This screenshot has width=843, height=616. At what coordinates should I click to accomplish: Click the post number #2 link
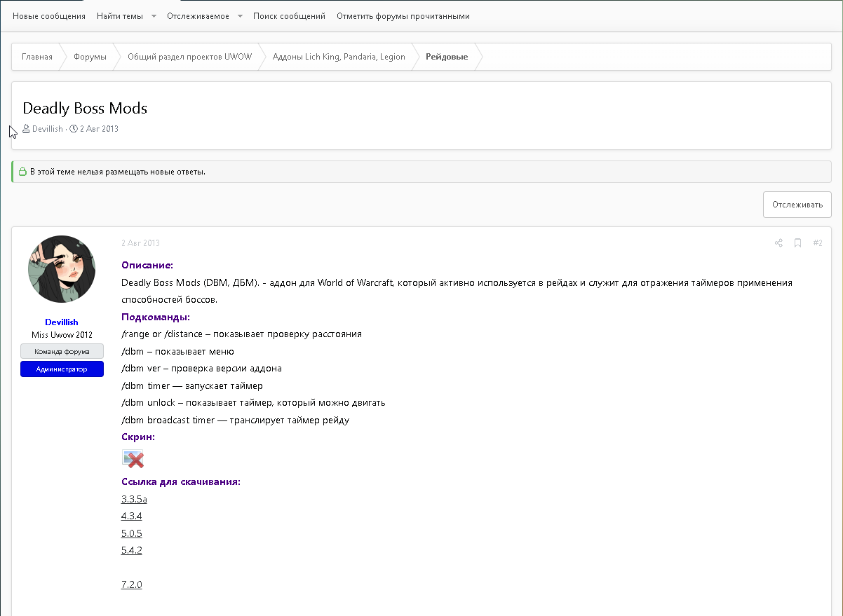[x=818, y=243]
